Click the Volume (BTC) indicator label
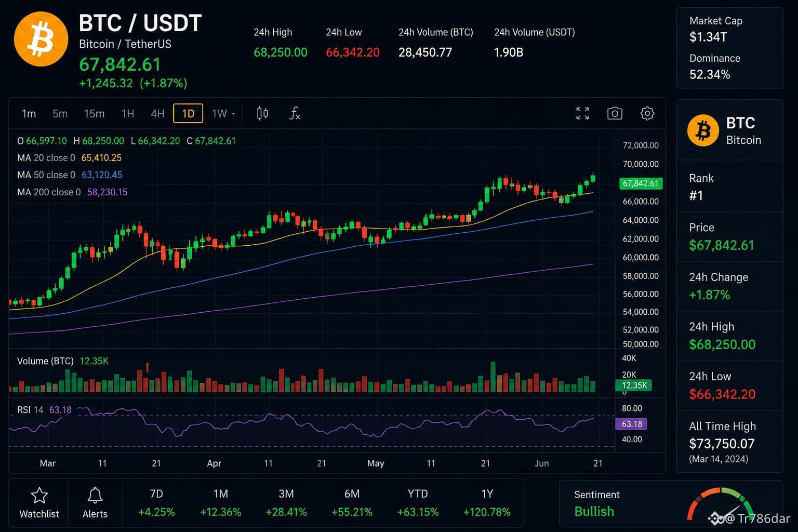798x532 pixels. [x=45, y=361]
